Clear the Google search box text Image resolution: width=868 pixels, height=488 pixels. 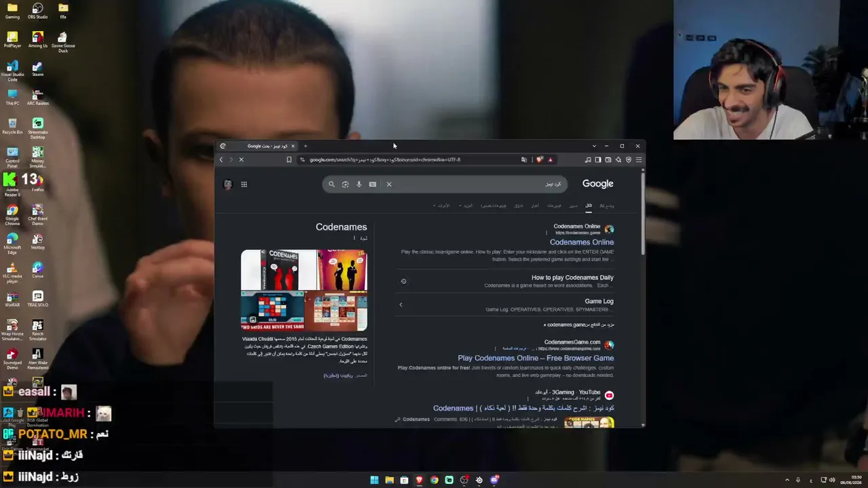click(389, 184)
